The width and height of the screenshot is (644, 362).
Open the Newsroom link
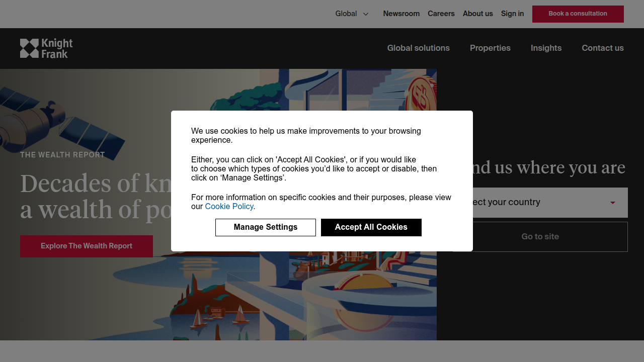tap(401, 14)
